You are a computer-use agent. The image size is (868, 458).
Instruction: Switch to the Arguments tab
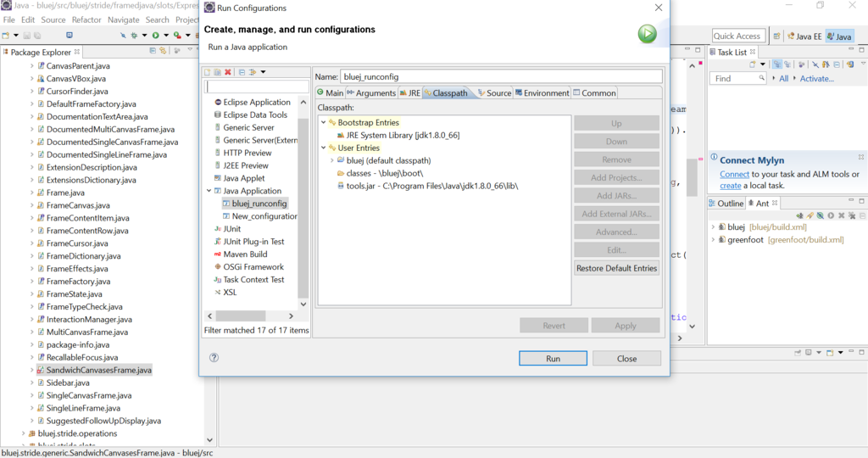click(x=371, y=93)
